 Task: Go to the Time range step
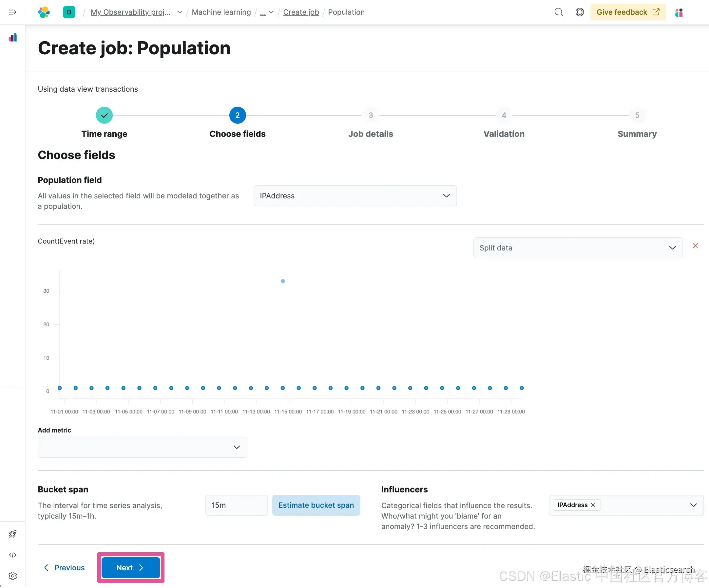click(104, 116)
